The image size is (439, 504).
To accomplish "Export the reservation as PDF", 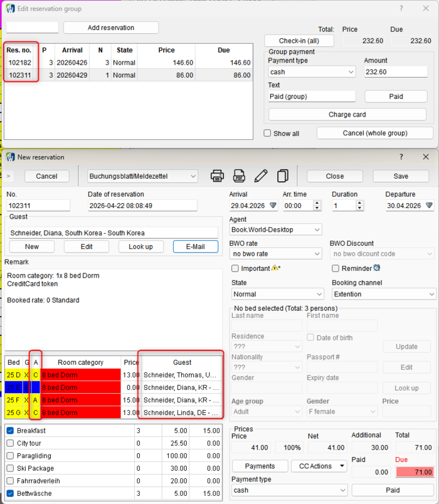I will [x=239, y=176].
